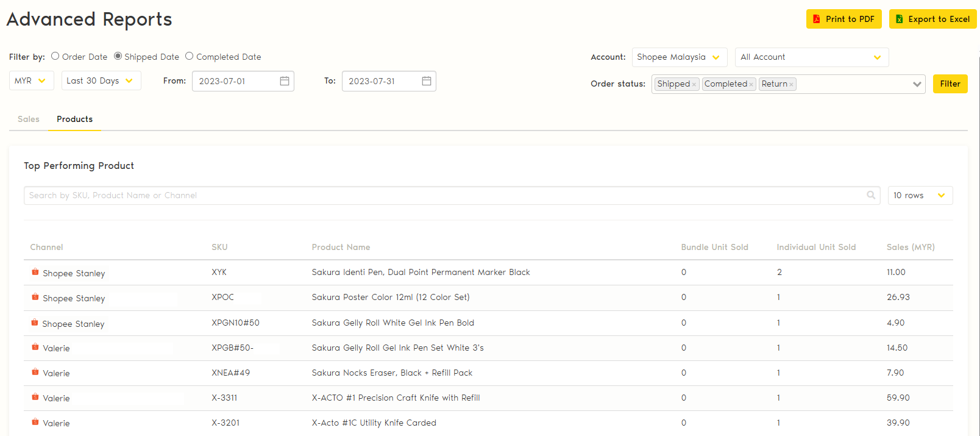Expand the Order status multi-select arrow

917,84
